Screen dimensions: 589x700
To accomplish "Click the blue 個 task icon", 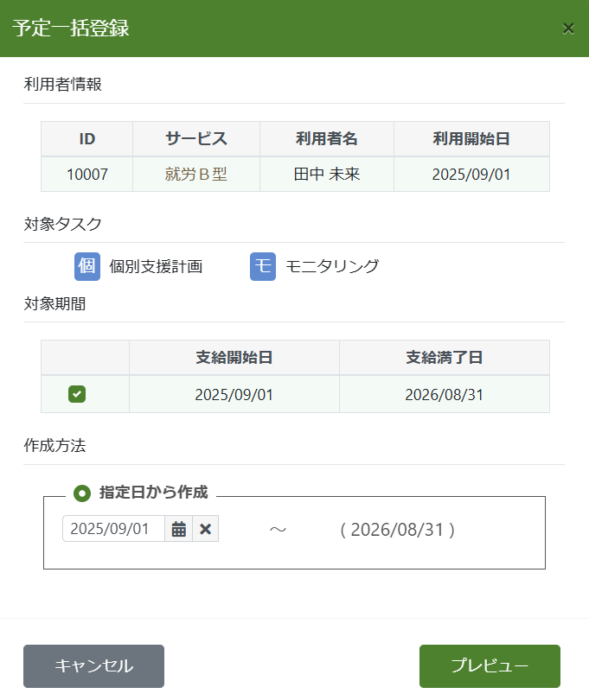I will point(87,266).
